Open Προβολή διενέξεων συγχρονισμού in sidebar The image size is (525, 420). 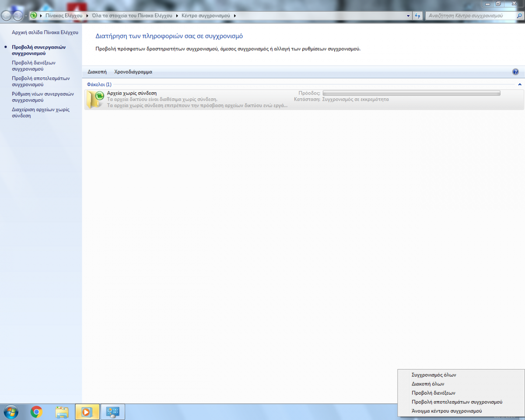coord(33,66)
